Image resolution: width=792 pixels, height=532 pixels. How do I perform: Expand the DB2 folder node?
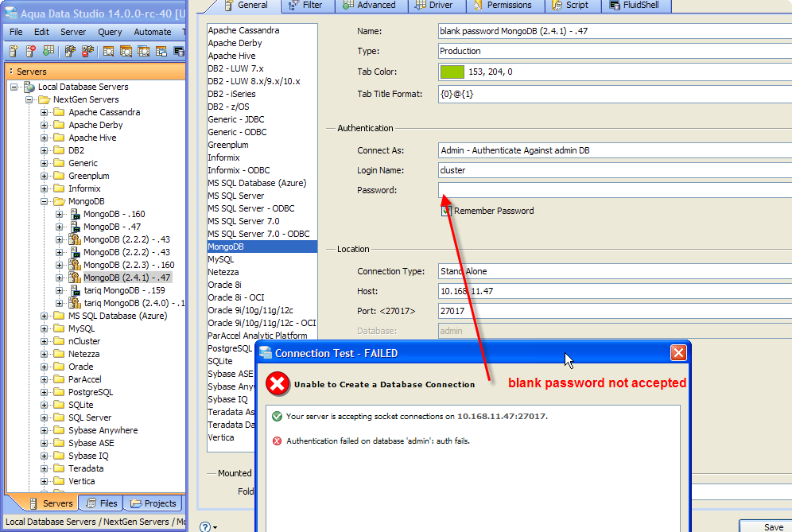[x=45, y=150]
